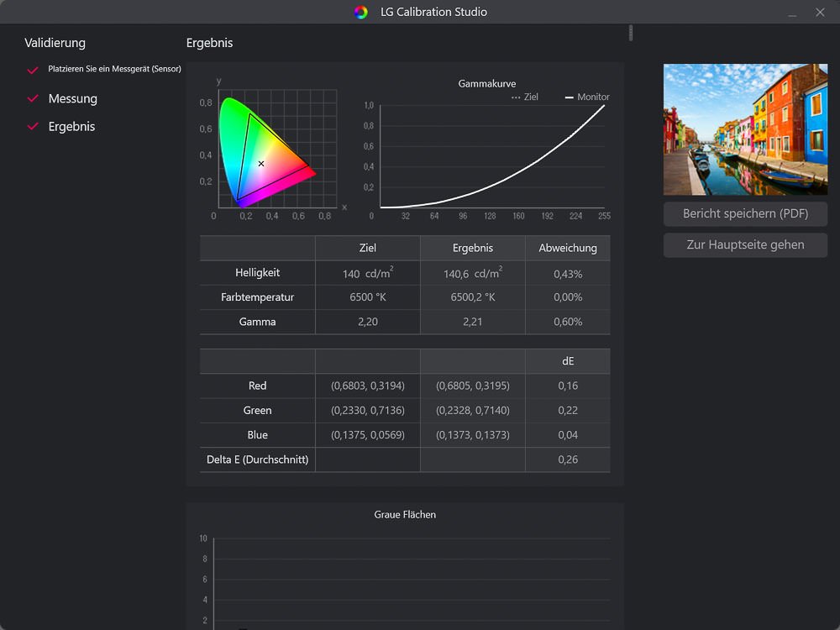This screenshot has height=630, width=840.
Task: Click the vertical scrollbar handle
Action: [631, 34]
